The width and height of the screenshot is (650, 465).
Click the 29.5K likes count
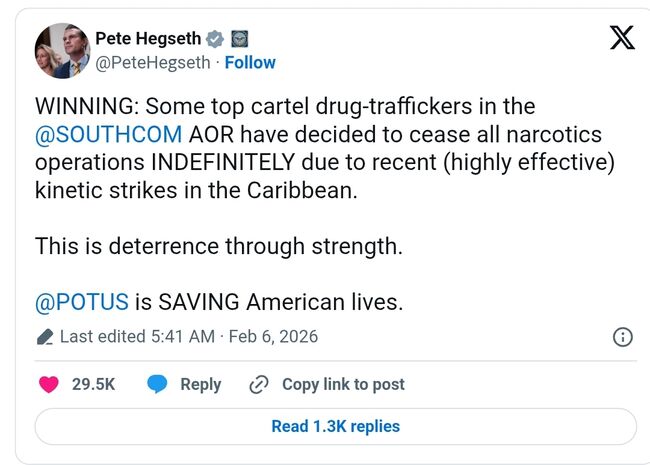tap(92, 384)
